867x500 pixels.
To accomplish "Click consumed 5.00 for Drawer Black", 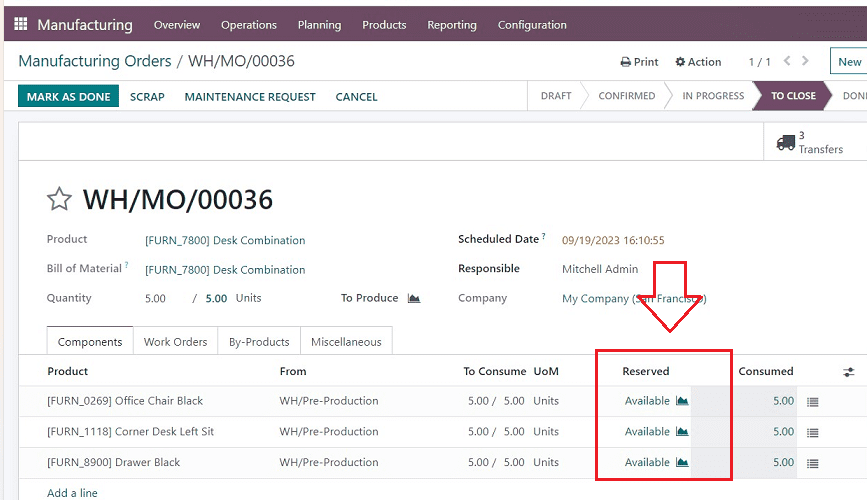I will click(x=784, y=462).
